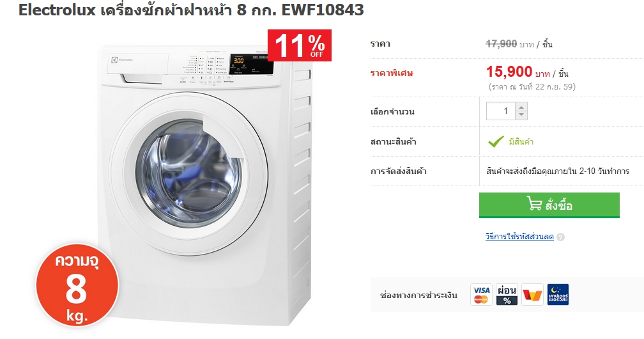Viewport: 644px width, 339px height.
Task: Decrease quantity with the down arrow
Action: pyautogui.click(x=521, y=115)
